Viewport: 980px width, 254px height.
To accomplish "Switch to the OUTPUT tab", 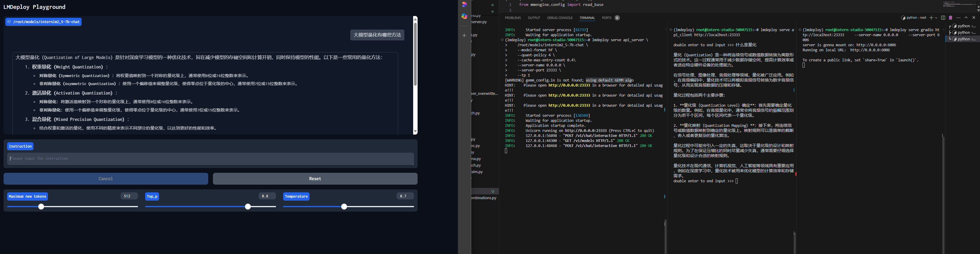I will [534, 18].
